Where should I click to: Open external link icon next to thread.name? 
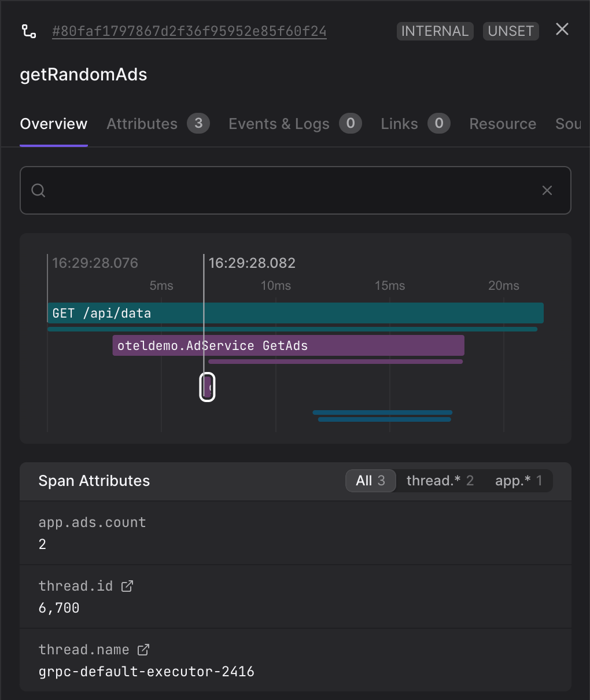pyautogui.click(x=143, y=650)
